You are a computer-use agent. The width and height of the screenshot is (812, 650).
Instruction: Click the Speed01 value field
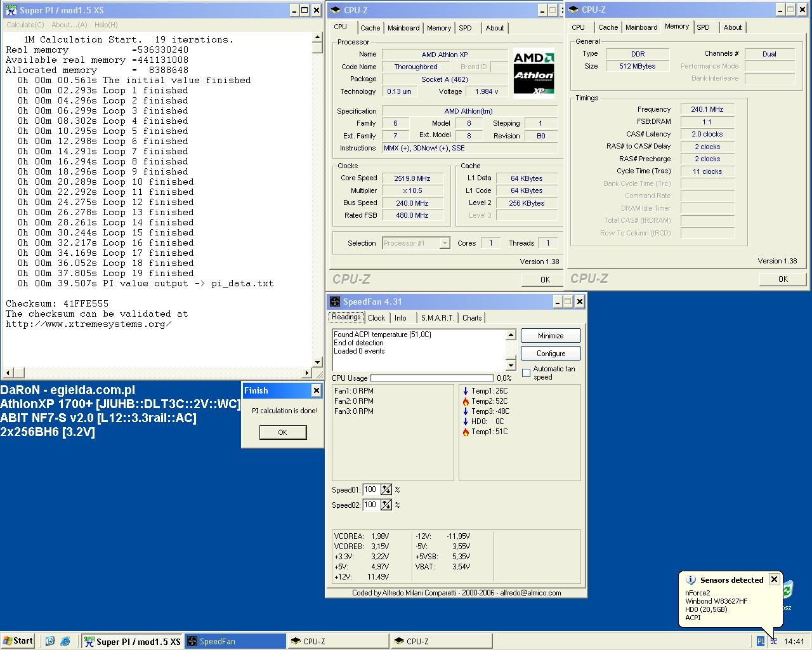pyautogui.click(x=370, y=489)
